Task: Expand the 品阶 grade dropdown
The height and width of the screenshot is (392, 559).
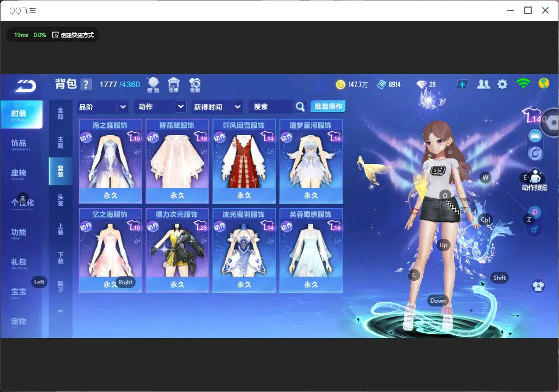Action: [x=103, y=107]
